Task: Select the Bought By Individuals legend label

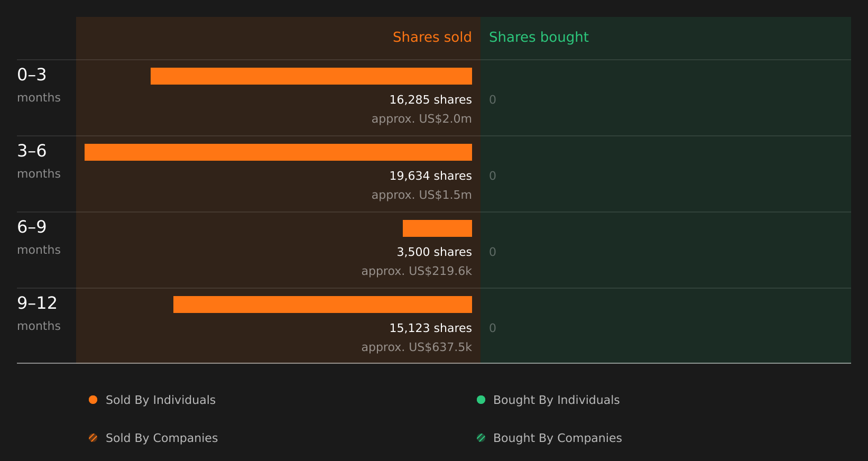Action: pyautogui.click(x=556, y=400)
